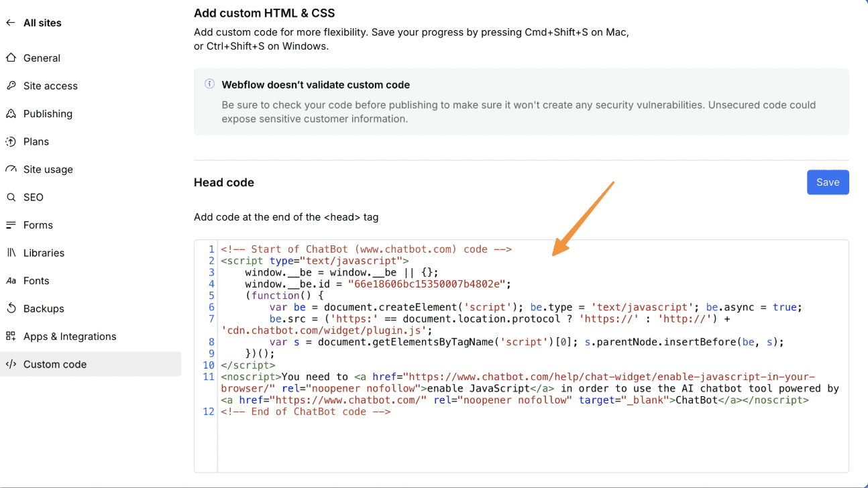Click the Fonts Aa icon
Viewport: 868px width, 488px height.
(11, 281)
